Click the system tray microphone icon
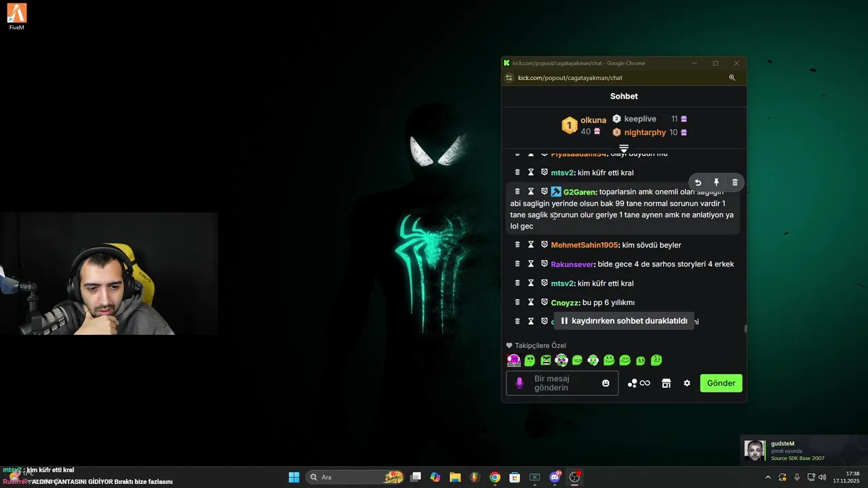This screenshot has width=868, height=488. click(797, 477)
